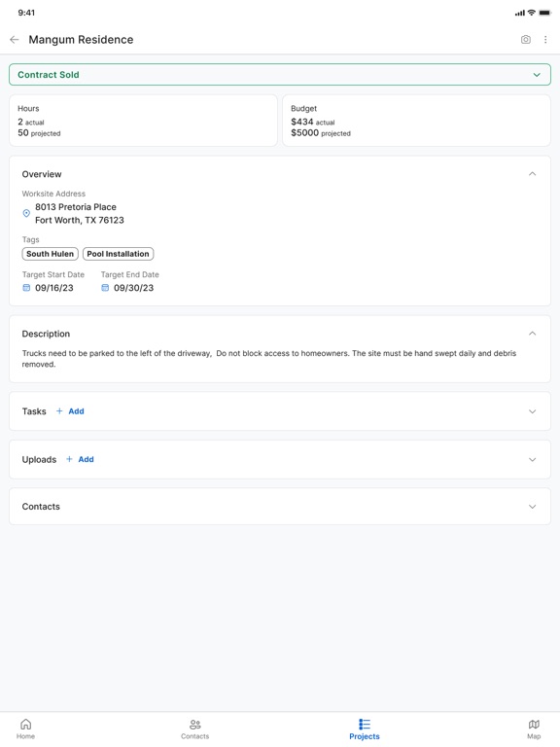
Task: Click the Mangum Residence title
Action: click(x=81, y=40)
